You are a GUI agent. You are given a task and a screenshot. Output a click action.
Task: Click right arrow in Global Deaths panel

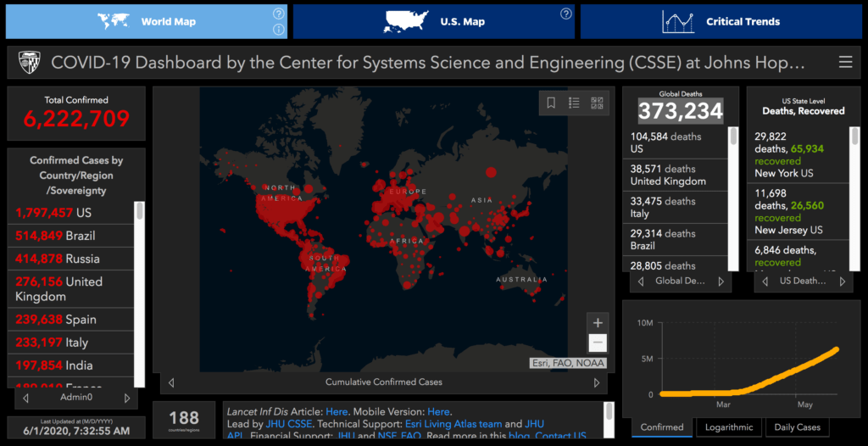(721, 282)
